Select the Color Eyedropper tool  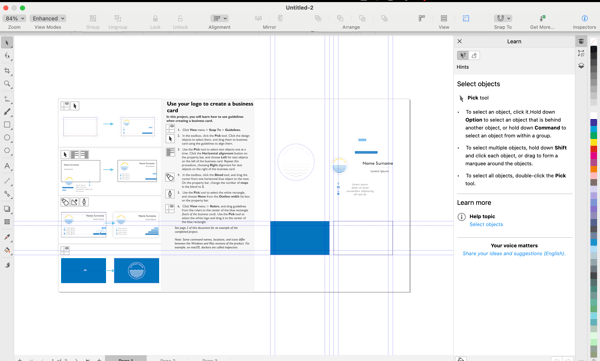click(x=7, y=237)
